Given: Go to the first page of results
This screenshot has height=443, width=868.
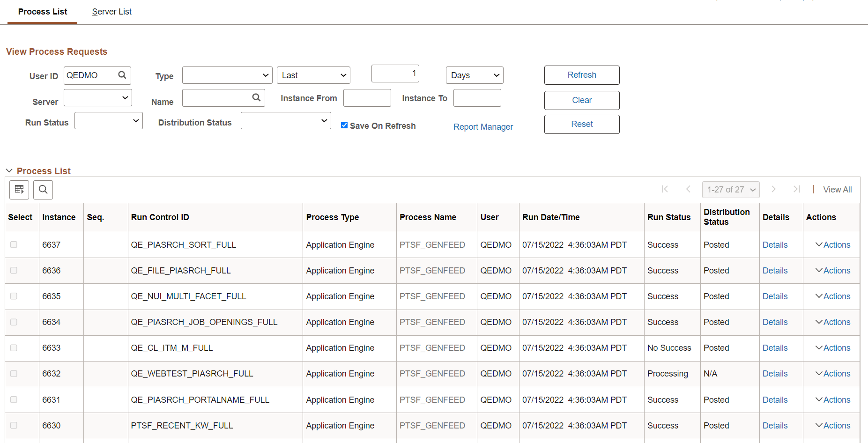Looking at the screenshot, I should click(665, 189).
